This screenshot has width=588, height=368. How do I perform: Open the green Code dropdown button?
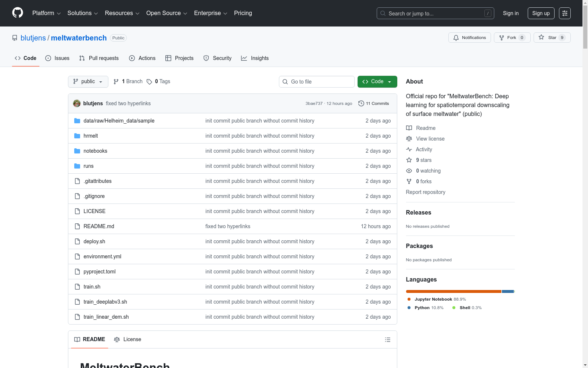click(377, 82)
